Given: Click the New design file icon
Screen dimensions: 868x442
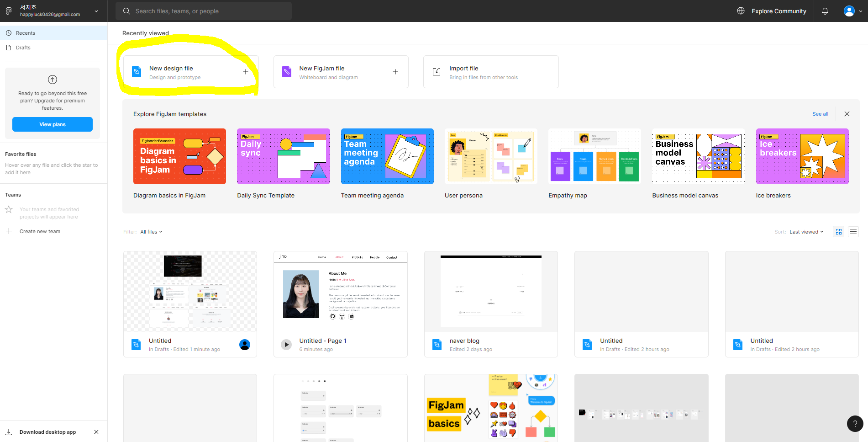Looking at the screenshot, I should (x=137, y=72).
